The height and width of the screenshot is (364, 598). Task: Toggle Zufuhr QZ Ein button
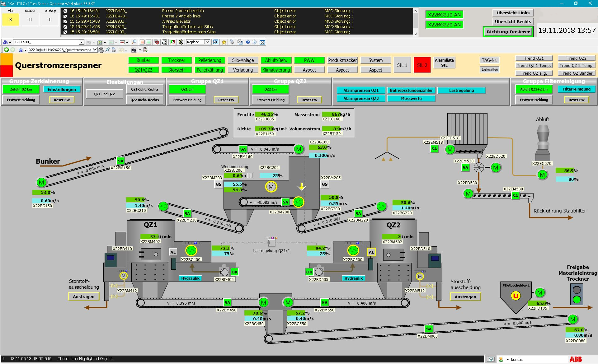[21, 89]
